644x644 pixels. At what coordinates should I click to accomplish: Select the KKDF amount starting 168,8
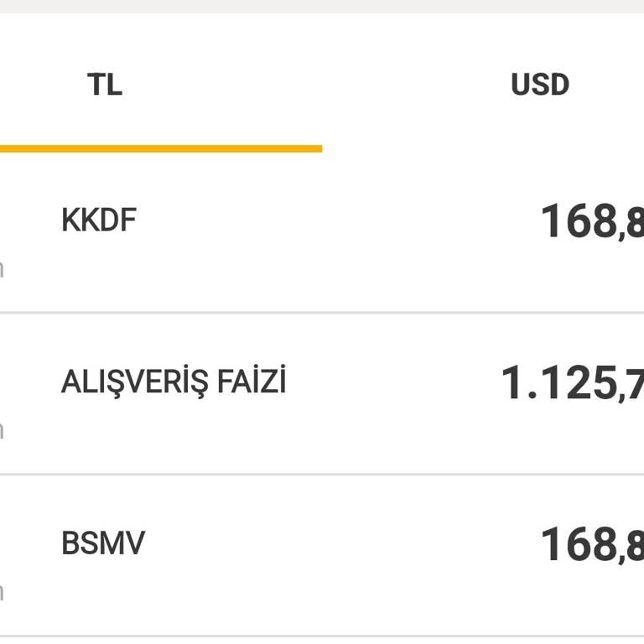point(591,223)
